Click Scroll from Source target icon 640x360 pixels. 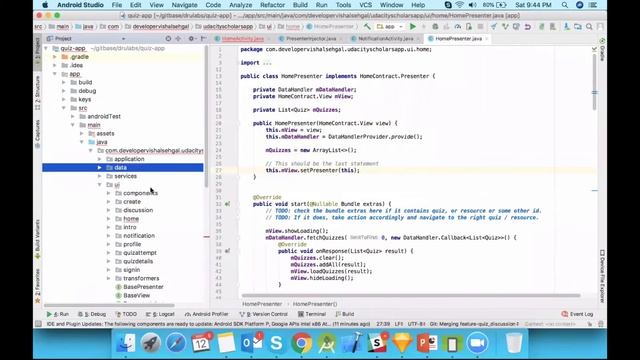[168, 38]
